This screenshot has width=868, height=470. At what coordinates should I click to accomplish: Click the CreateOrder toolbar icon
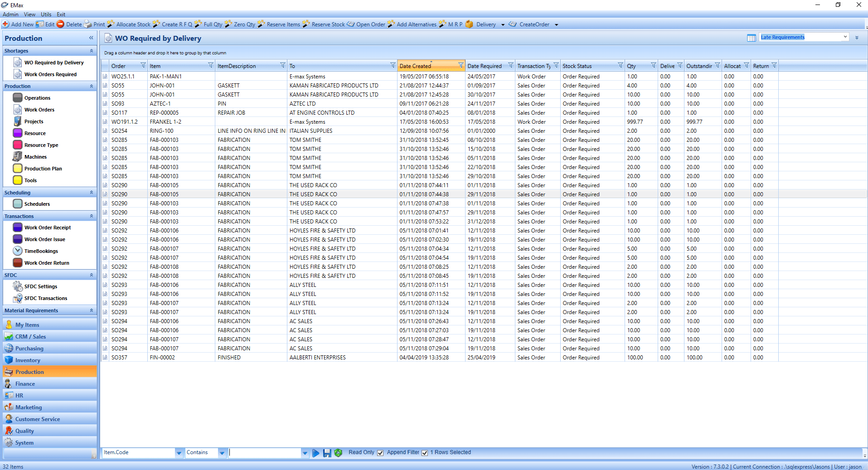point(513,24)
